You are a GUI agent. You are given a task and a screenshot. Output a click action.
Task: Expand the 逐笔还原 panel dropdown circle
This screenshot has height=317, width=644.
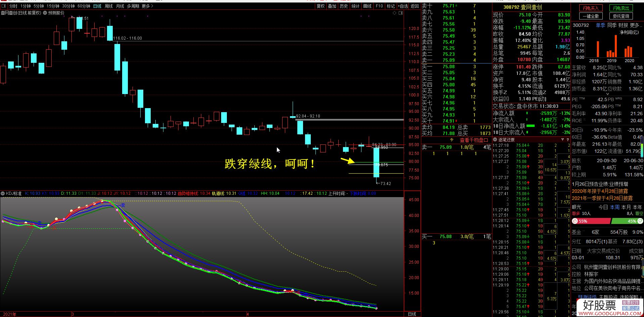click(495, 140)
